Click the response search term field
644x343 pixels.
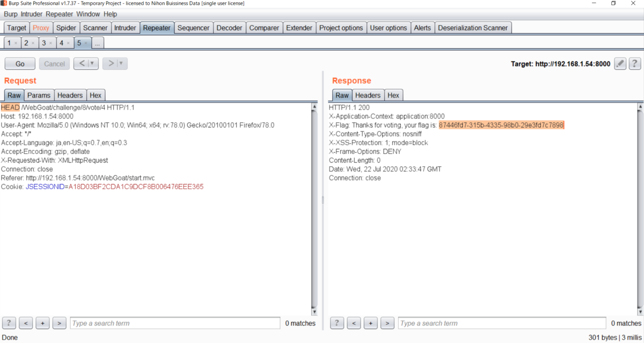pyautogui.click(x=503, y=323)
